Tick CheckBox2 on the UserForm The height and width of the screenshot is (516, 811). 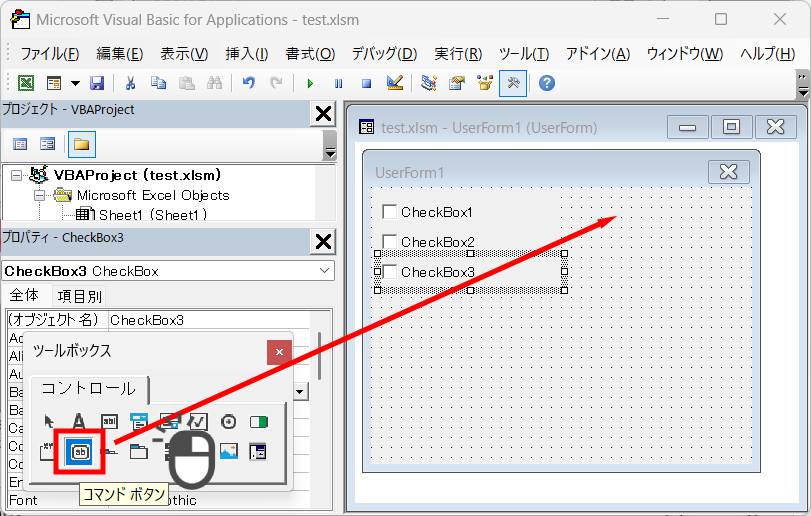[389, 241]
